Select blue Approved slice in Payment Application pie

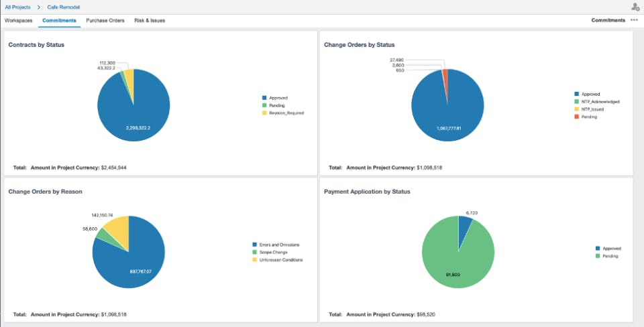[464, 228]
